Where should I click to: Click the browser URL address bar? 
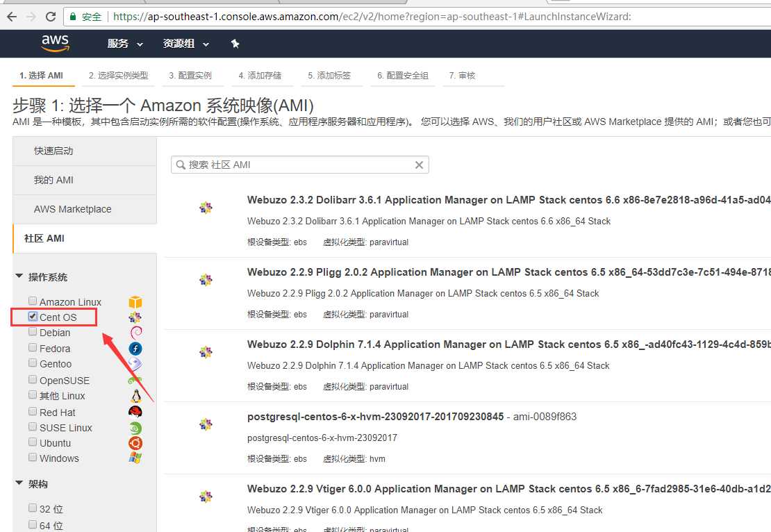tap(418, 17)
